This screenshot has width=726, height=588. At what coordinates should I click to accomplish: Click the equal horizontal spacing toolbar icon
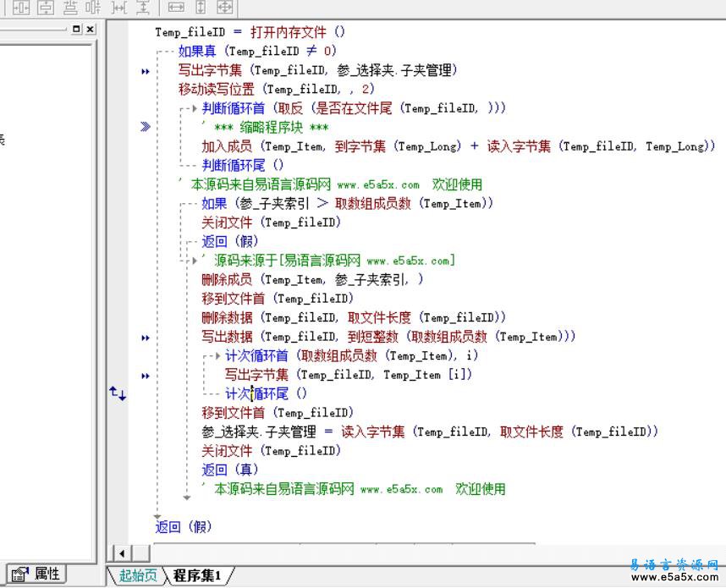click(x=119, y=8)
